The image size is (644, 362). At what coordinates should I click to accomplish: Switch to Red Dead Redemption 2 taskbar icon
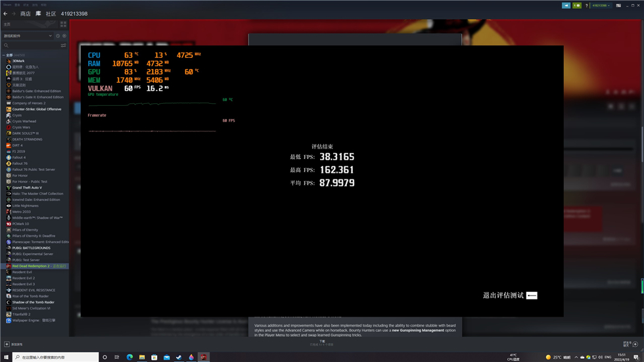pos(204,357)
